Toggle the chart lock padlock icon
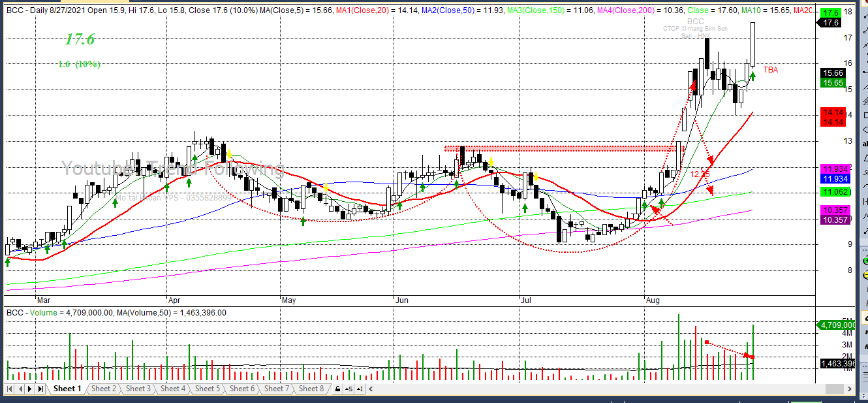The width and height of the screenshot is (868, 403). [337, 389]
